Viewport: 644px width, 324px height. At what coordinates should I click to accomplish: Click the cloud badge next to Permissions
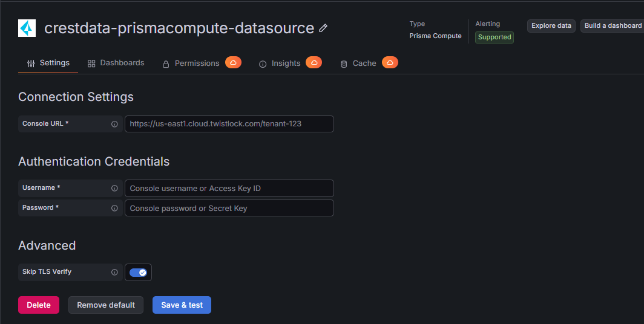click(x=233, y=62)
